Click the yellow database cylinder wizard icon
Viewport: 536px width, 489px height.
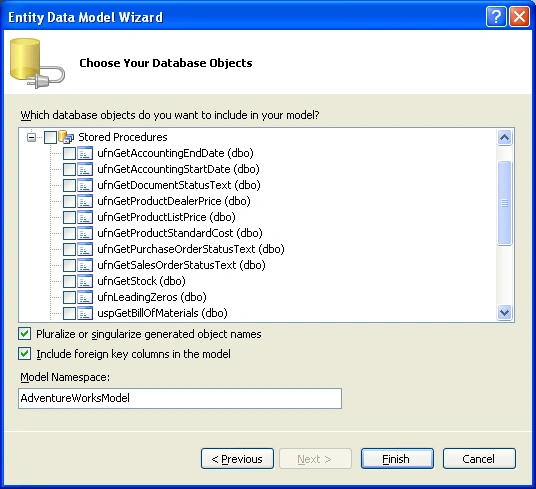pyautogui.click(x=37, y=64)
